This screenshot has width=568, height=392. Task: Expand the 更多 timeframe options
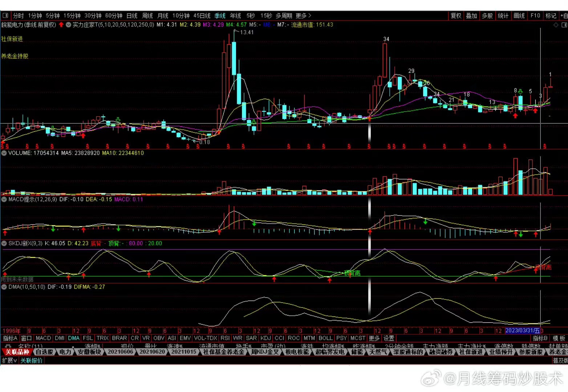pos(303,16)
